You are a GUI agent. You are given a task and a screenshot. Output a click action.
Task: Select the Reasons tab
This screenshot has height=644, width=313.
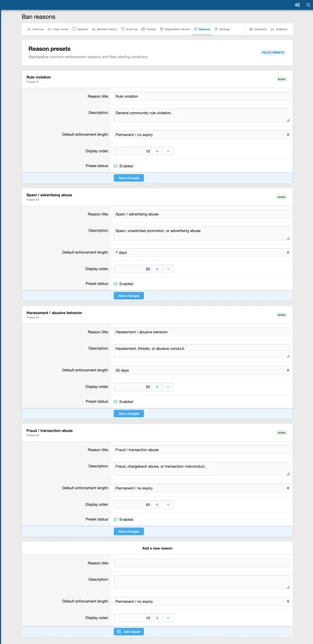tap(202, 29)
